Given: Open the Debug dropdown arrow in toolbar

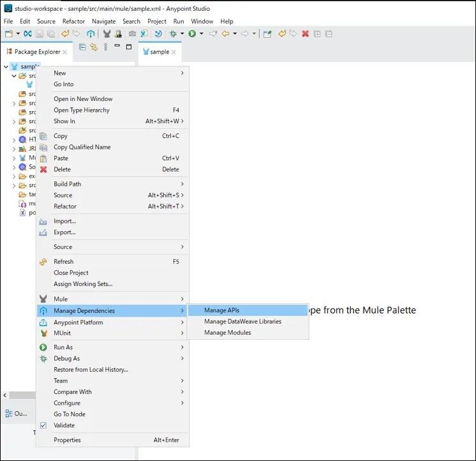Looking at the screenshot, I should [182, 34].
